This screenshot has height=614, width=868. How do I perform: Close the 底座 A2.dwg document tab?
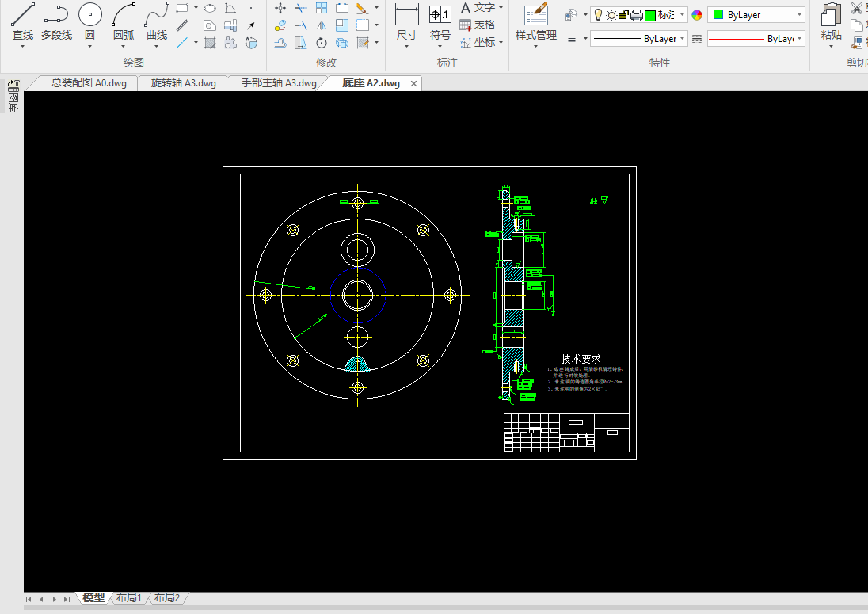413,84
